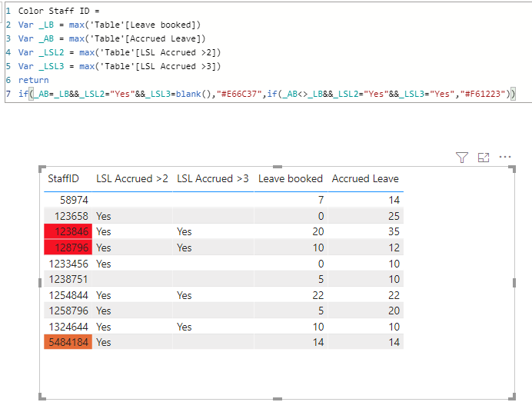Sort by Leave booked column header

(x=291, y=178)
